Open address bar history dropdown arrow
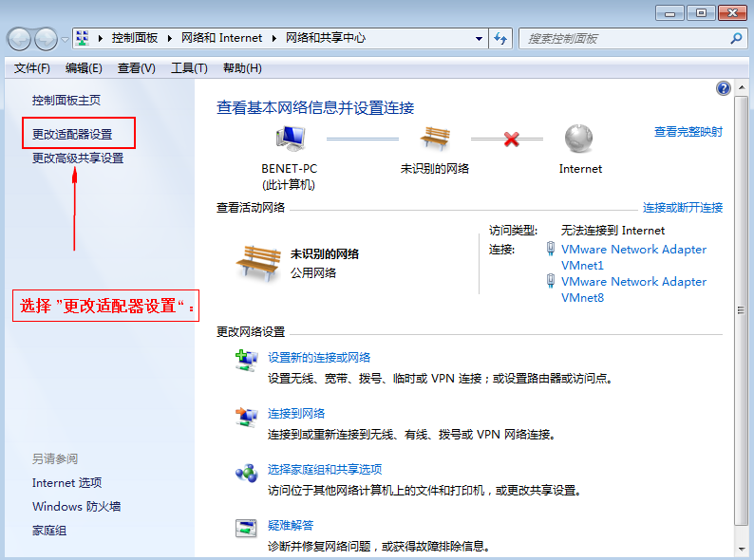Viewport: 754px width, 560px height. click(479, 39)
